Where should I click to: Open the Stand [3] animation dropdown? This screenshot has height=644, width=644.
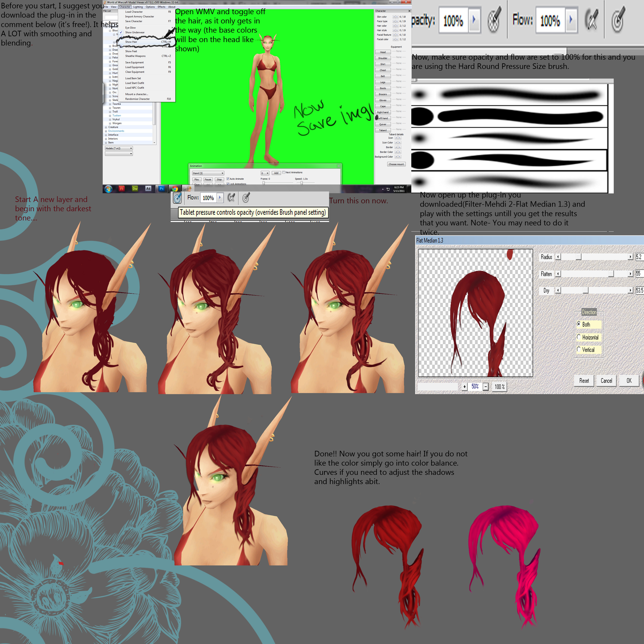pos(208,173)
